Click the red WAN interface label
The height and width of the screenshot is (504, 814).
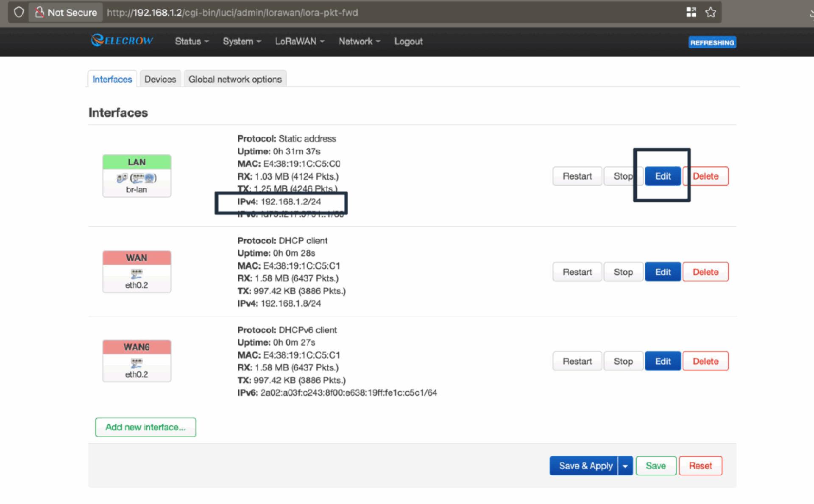tap(137, 258)
